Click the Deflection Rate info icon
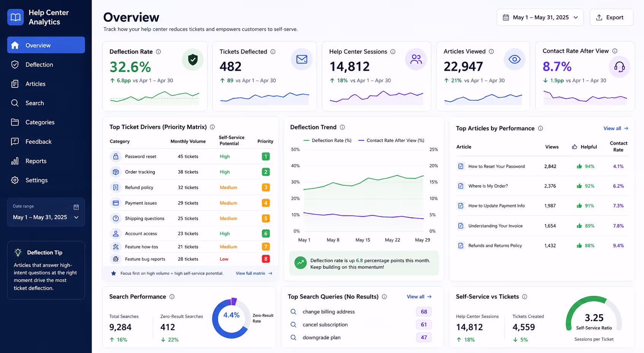Screen dimensions: 644x353 (x=159, y=52)
